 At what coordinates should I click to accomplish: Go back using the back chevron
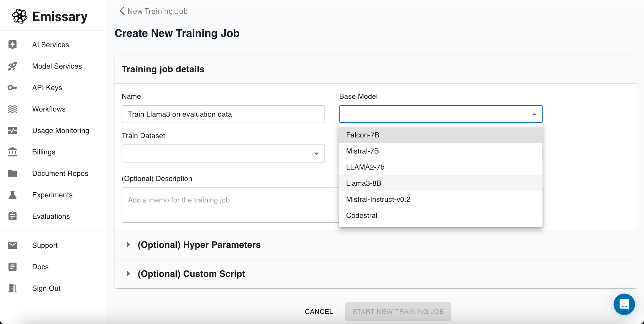[122, 11]
